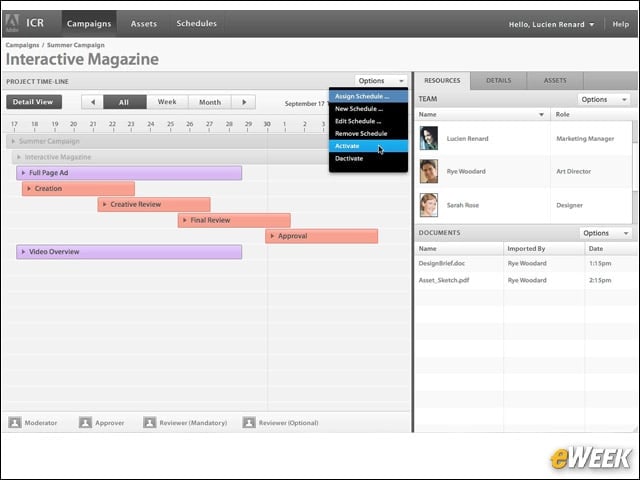The image size is (640, 480).
Task: Click the Detail View button
Action: (34, 102)
